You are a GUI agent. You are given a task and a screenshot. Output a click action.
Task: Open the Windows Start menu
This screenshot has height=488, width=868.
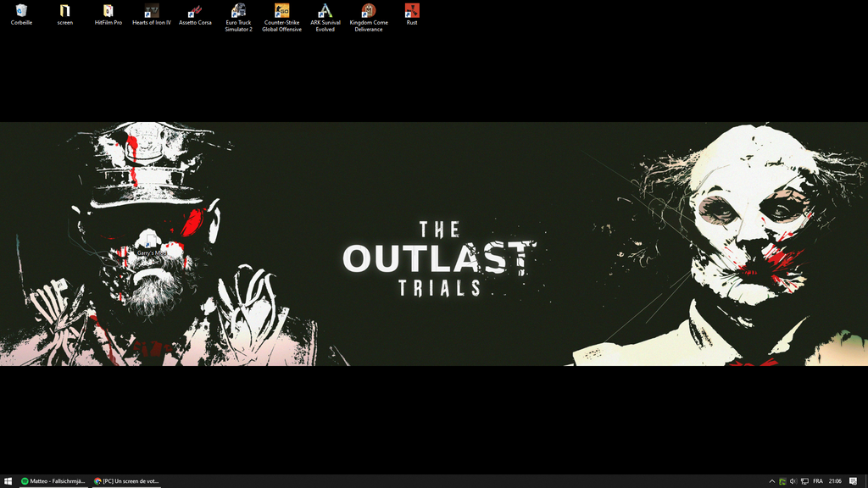click(8, 481)
